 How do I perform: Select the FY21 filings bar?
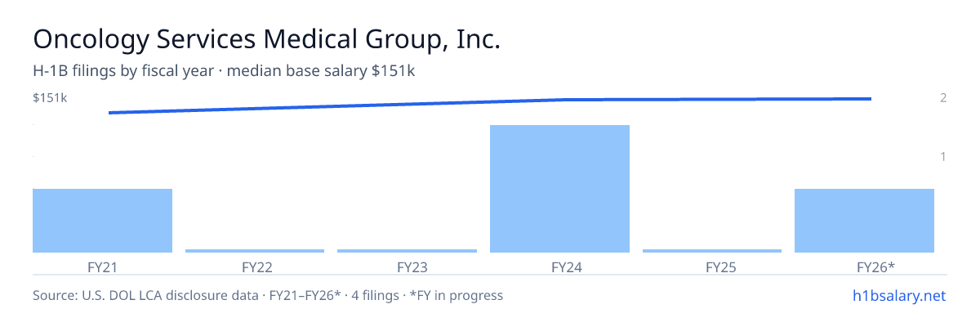point(102,221)
